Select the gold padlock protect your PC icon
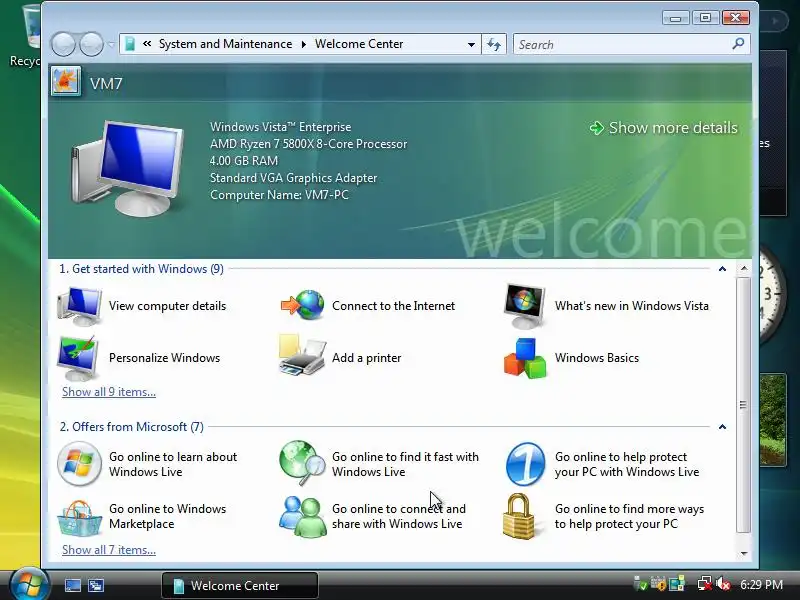 [x=519, y=516]
